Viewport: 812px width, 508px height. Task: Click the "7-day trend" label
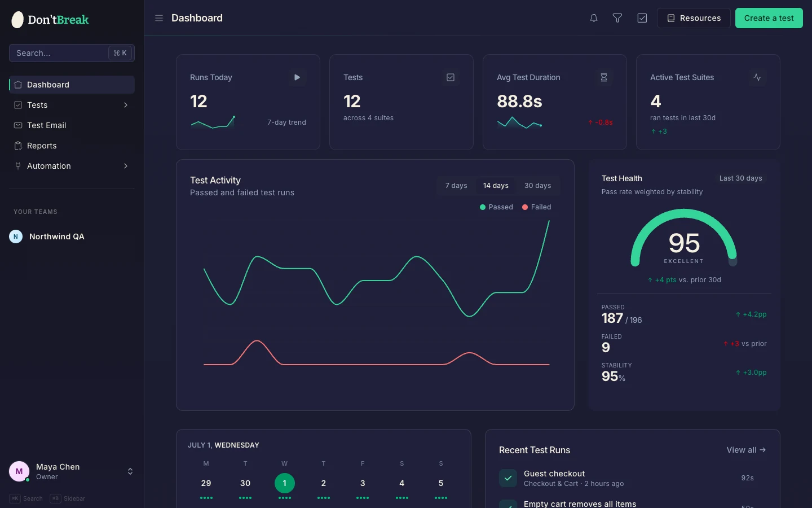(x=286, y=122)
